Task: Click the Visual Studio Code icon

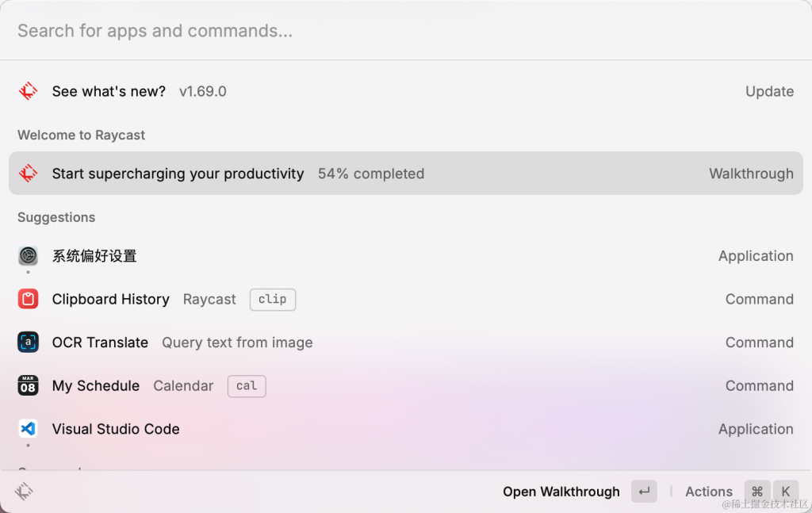Action: [28, 429]
